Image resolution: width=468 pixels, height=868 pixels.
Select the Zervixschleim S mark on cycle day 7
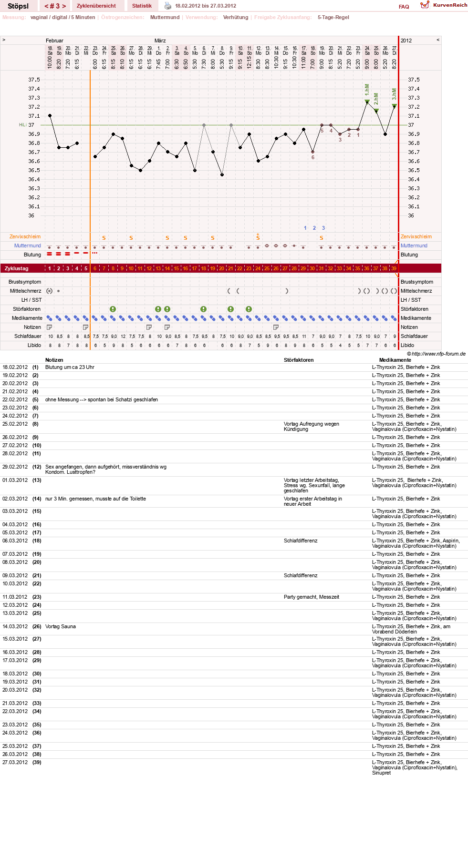104,238
